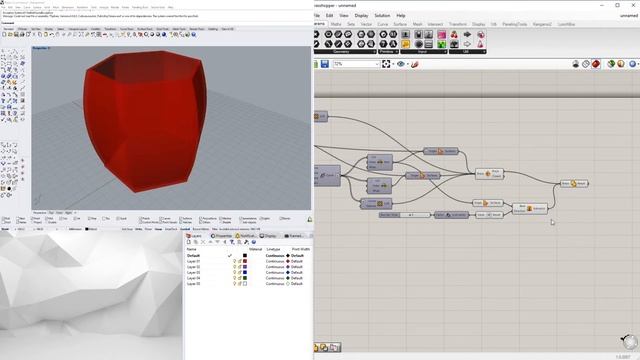This screenshot has width=640, height=360.
Task: Click the number slider on Grasshopper canvas
Action: (405, 215)
